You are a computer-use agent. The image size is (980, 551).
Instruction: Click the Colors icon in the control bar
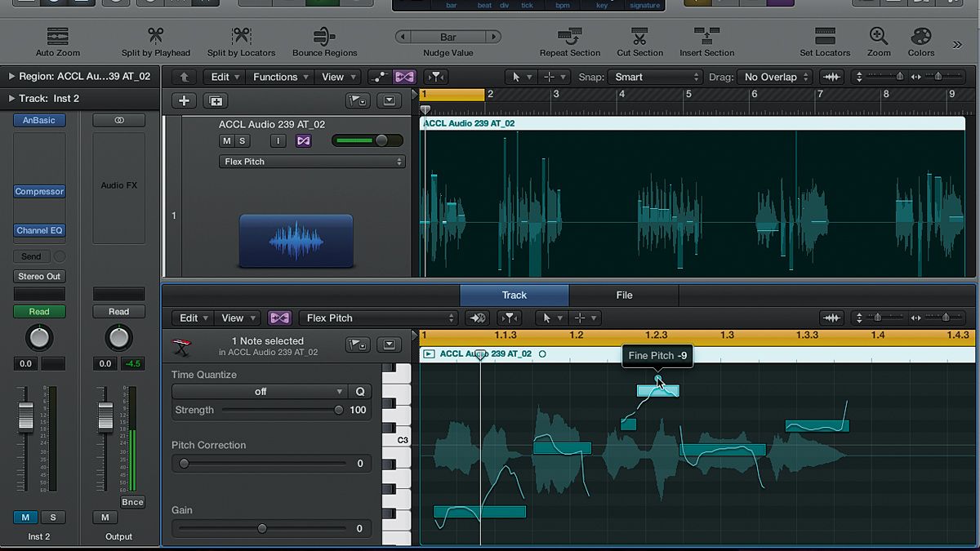tap(920, 41)
